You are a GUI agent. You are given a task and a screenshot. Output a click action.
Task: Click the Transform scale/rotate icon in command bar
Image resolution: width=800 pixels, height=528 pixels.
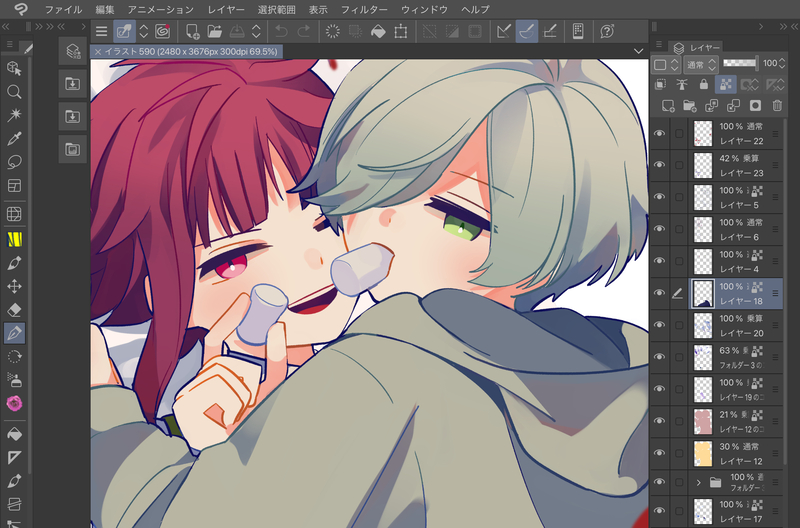(x=401, y=32)
